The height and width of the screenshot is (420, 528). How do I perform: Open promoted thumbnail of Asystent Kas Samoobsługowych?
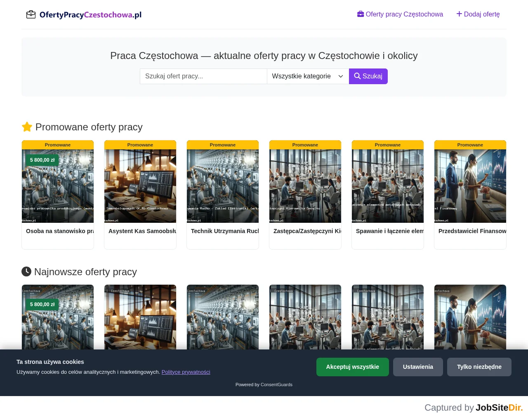pos(140,186)
